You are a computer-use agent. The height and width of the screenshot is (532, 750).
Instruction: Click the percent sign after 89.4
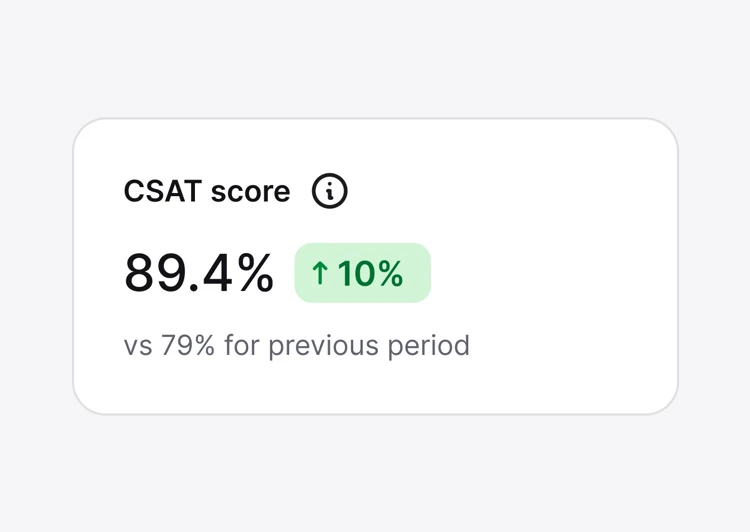click(x=256, y=273)
